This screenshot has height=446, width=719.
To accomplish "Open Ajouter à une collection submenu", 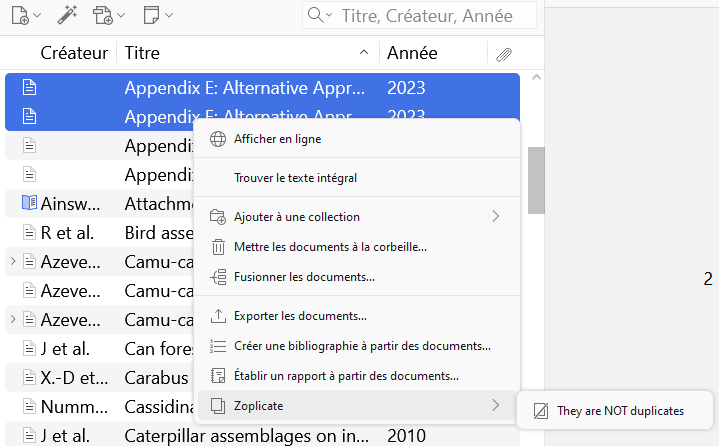I will click(x=357, y=217).
